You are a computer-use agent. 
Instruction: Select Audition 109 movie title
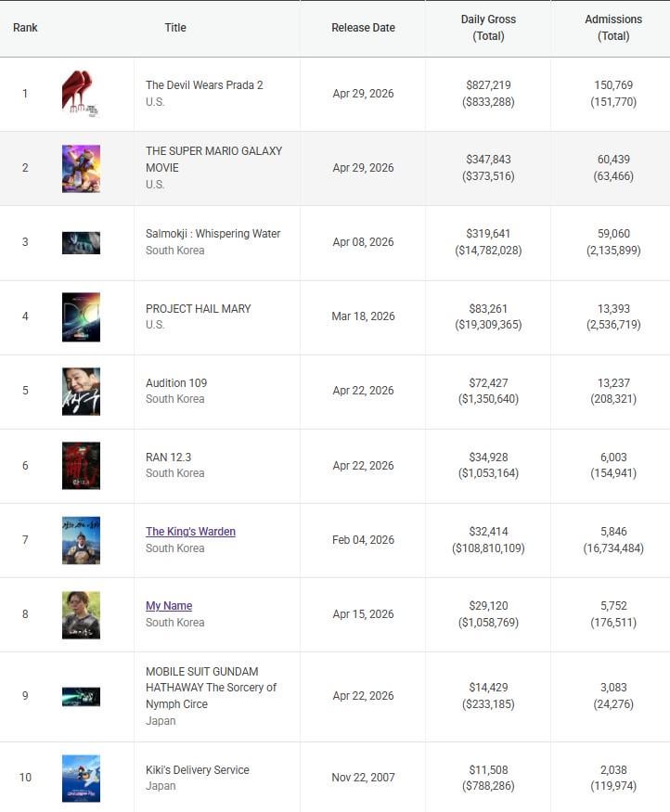click(176, 383)
